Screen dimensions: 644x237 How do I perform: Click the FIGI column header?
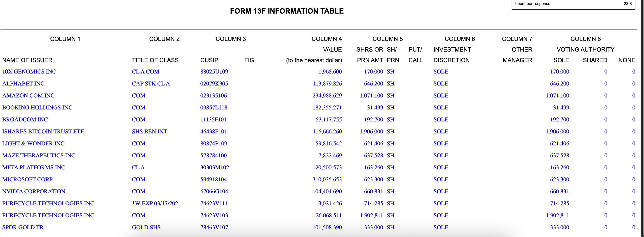click(250, 60)
